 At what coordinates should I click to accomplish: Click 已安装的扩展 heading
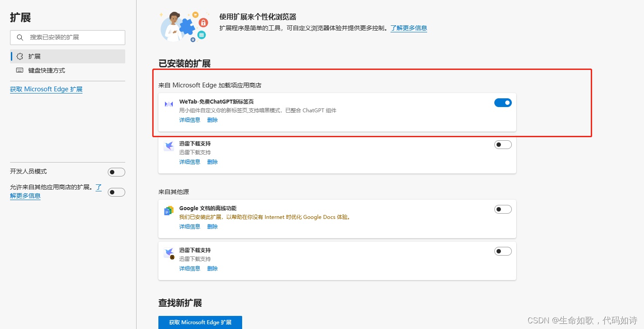(x=185, y=64)
